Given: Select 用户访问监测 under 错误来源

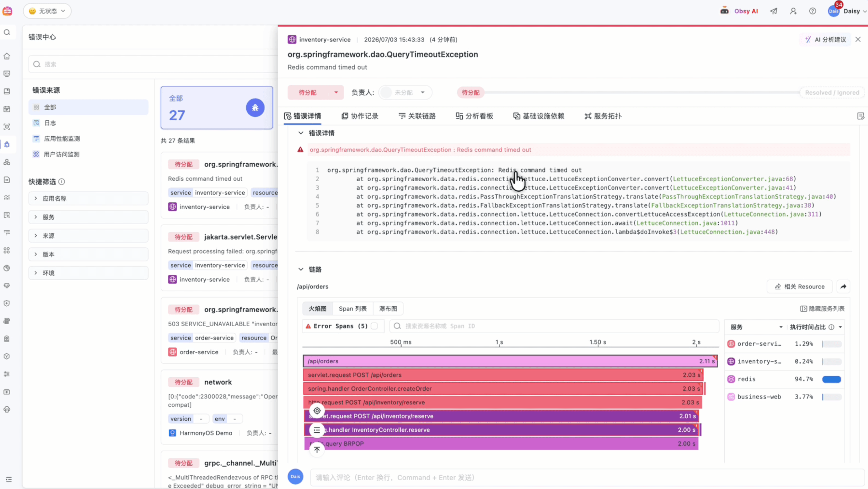Looking at the screenshot, I should [88, 154].
